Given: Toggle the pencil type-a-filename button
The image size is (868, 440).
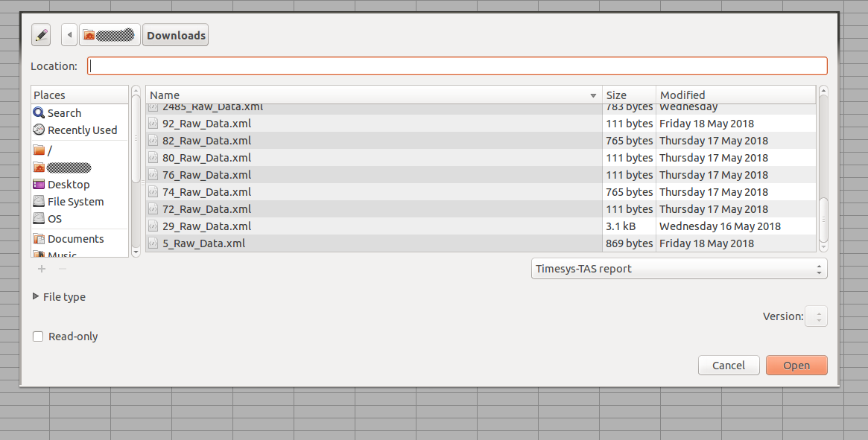Looking at the screenshot, I should [x=41, y=35].
